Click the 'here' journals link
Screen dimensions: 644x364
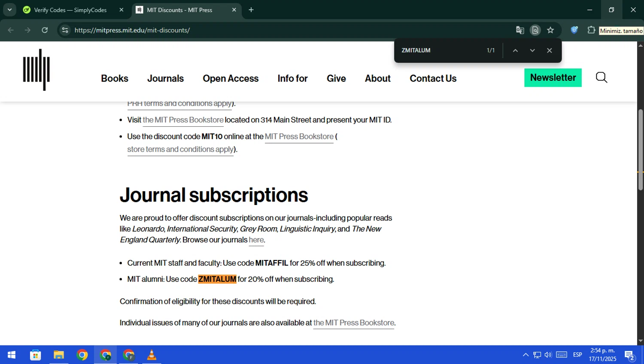[x=256, y=240]
